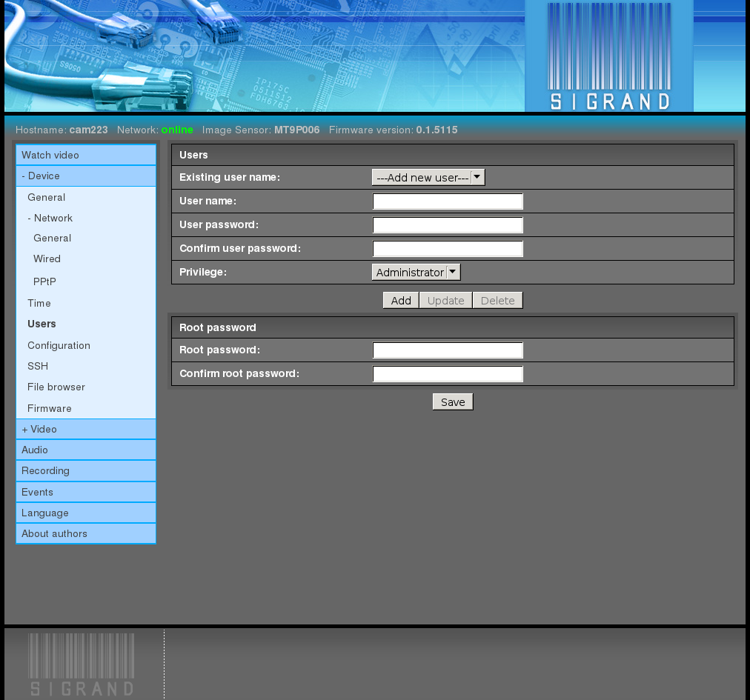Open the SSH settings page
The height and width of the screenshot is (700, 750).
tap(38, 366)
